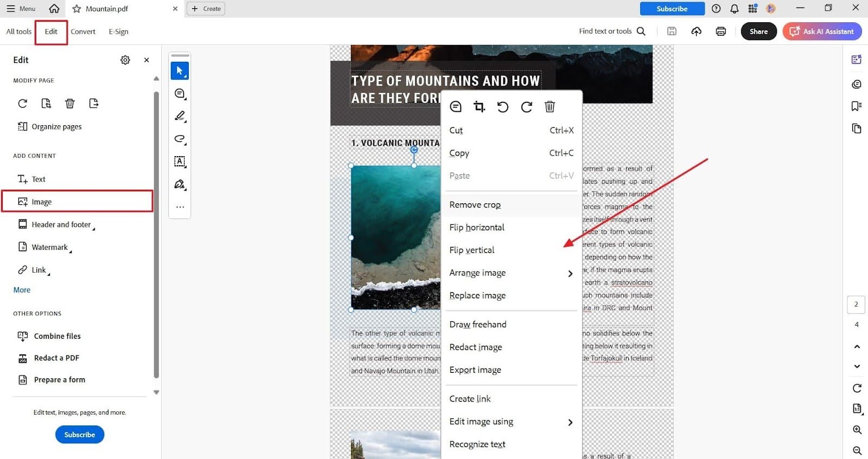This screenshot has width=868, height=459.
Task: Delete image via trash icon in context menu
Action: (x=550, y=107)
